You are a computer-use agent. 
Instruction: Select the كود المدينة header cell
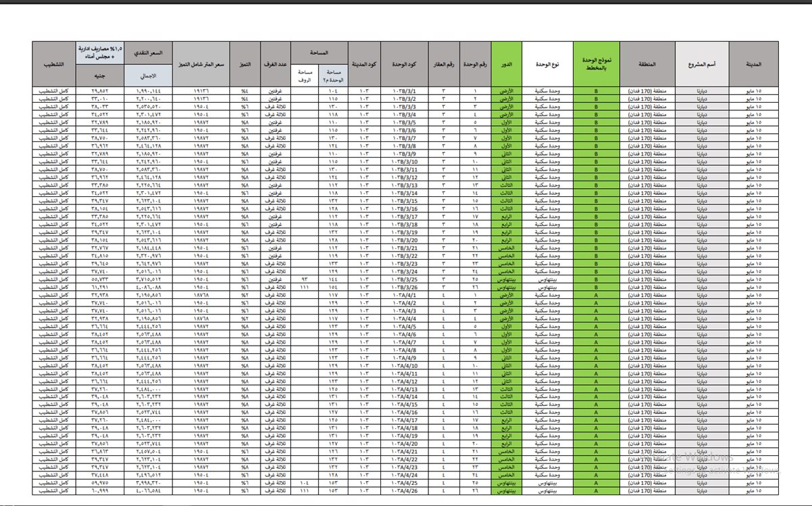tap(365, 64)
